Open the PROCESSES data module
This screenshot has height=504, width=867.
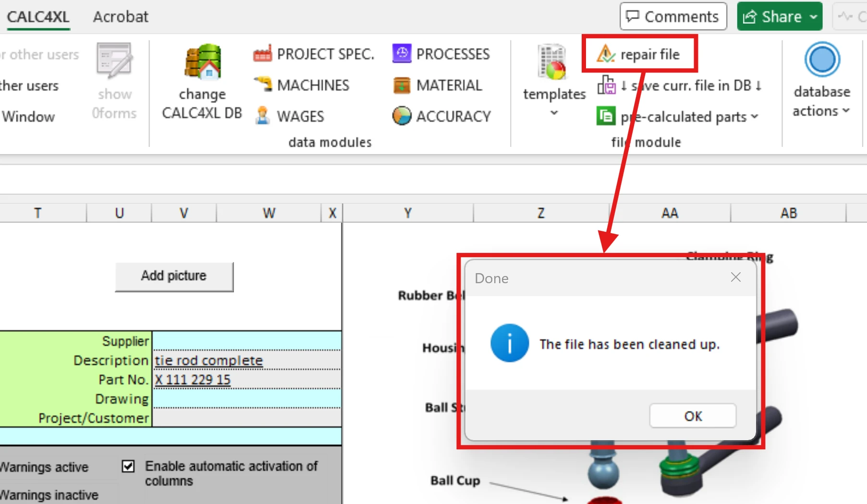[441, 54]
